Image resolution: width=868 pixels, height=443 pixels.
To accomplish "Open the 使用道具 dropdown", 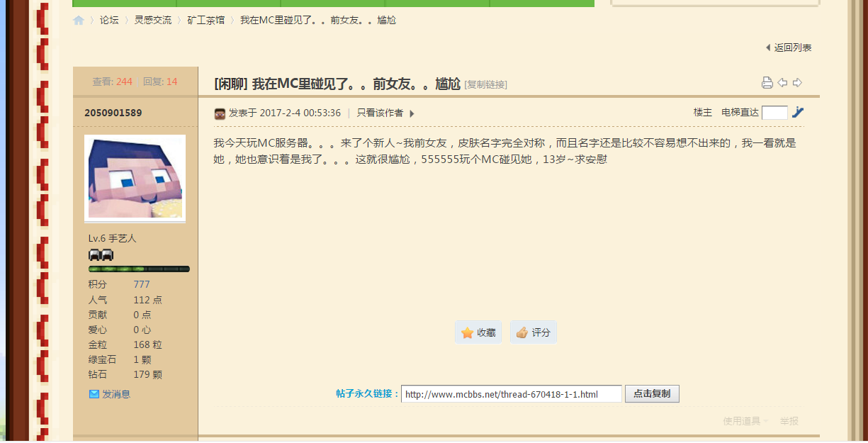I will coord(745,421).
